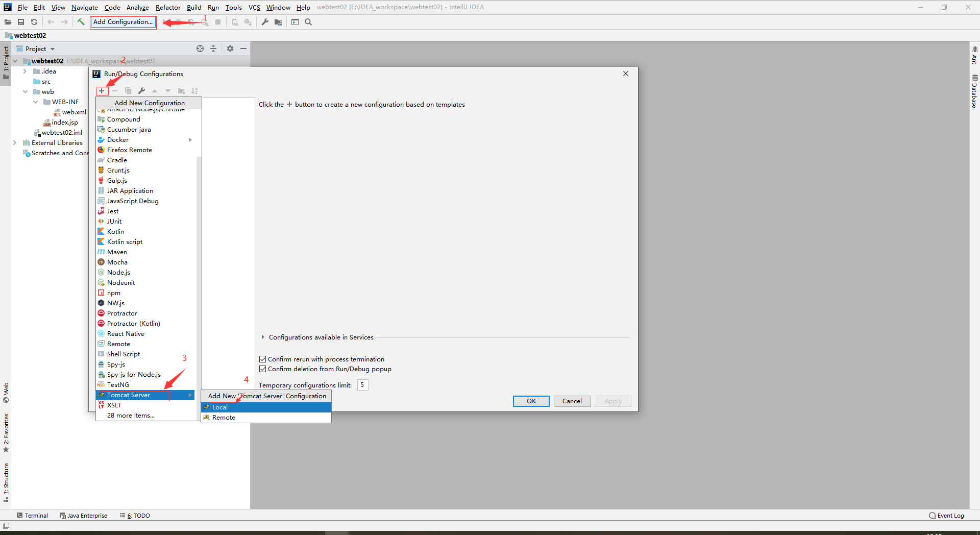Collapse the WEB-INF folder
Image resolution: width=980 pixels, height=535 pixels.
pos(35,102)
